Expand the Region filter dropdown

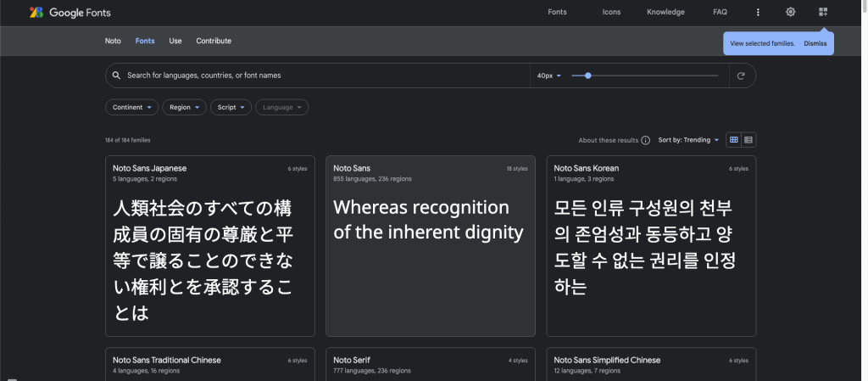[184, 108]
